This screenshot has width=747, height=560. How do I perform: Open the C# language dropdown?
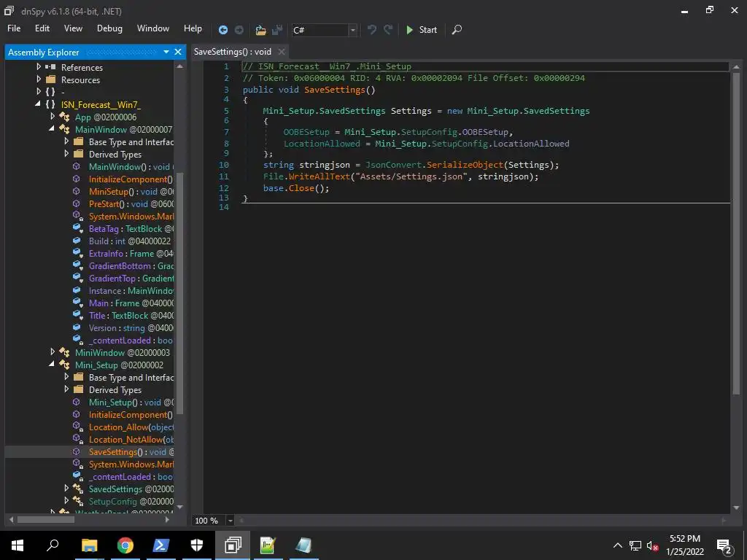tap(353, 30)
